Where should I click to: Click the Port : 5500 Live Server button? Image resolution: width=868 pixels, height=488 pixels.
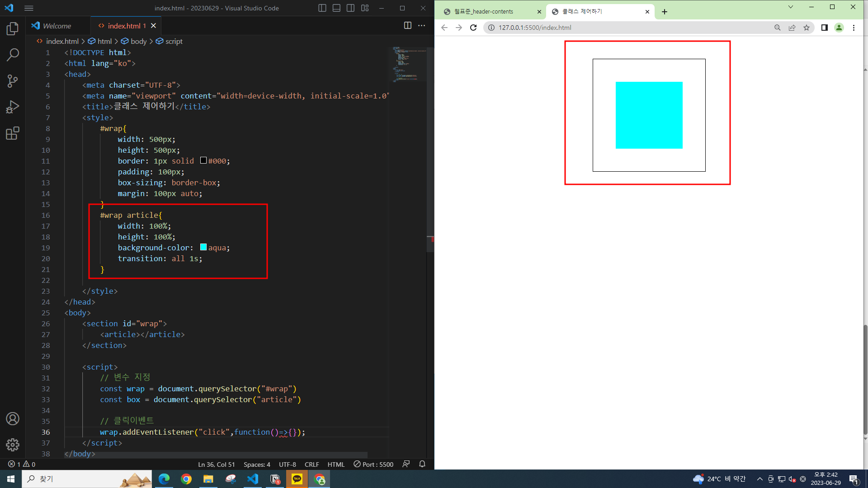(373, 464)
